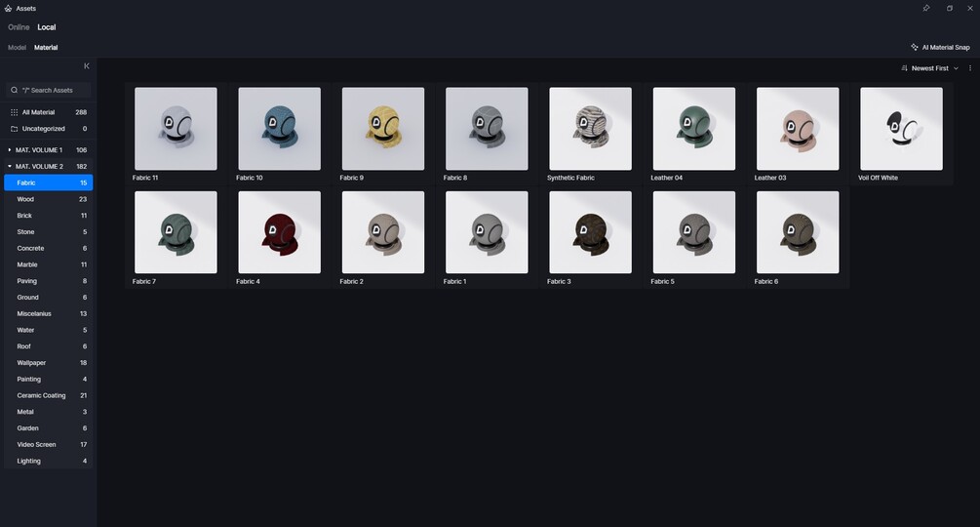
Task: Expand the MAT. VOLUME 1 tree
Action: [10, 150]
